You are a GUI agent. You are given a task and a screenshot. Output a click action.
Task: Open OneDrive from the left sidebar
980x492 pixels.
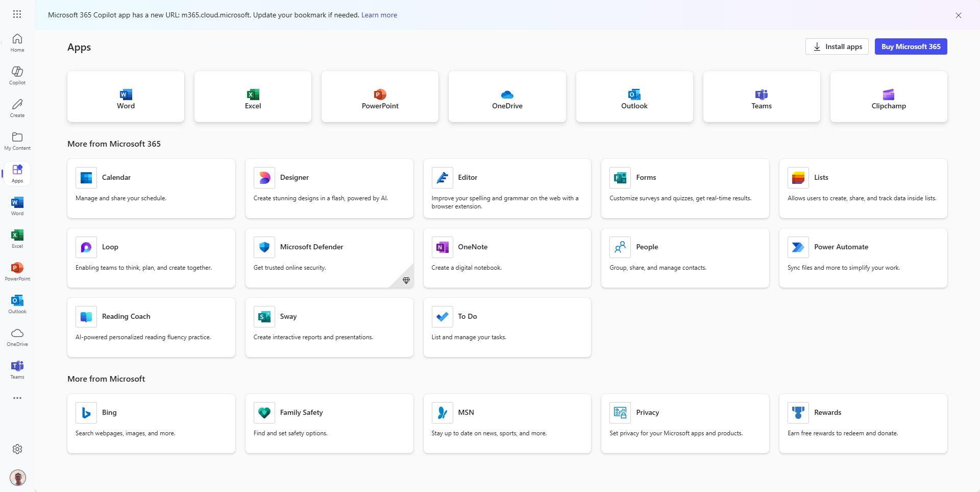[17, 337]
